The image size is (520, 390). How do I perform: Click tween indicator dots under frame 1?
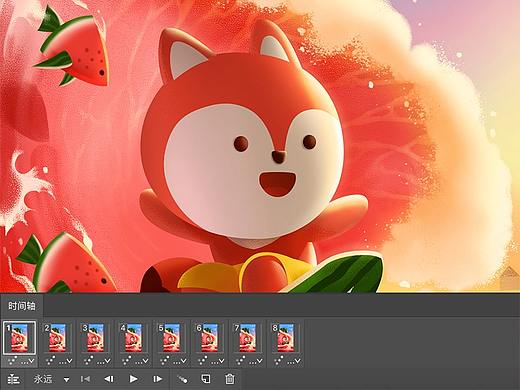pyautogui.click(x=12, y=361)
